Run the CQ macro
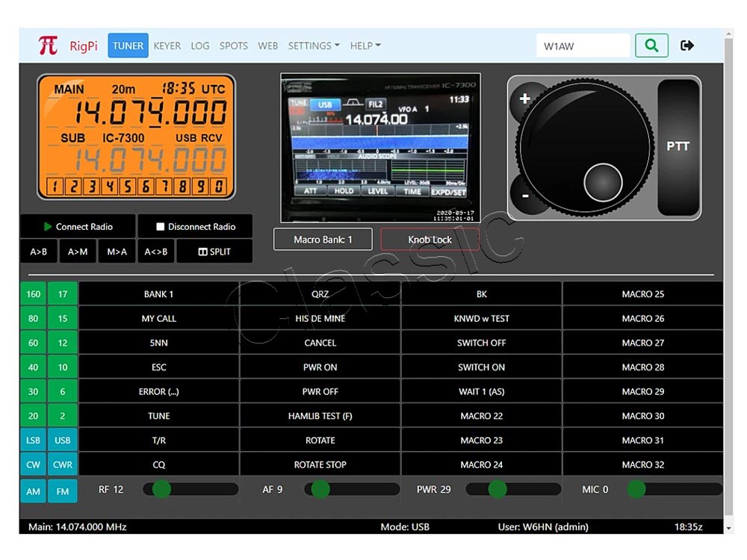Screen dimensions: 747x560 (x=158, y=464)
